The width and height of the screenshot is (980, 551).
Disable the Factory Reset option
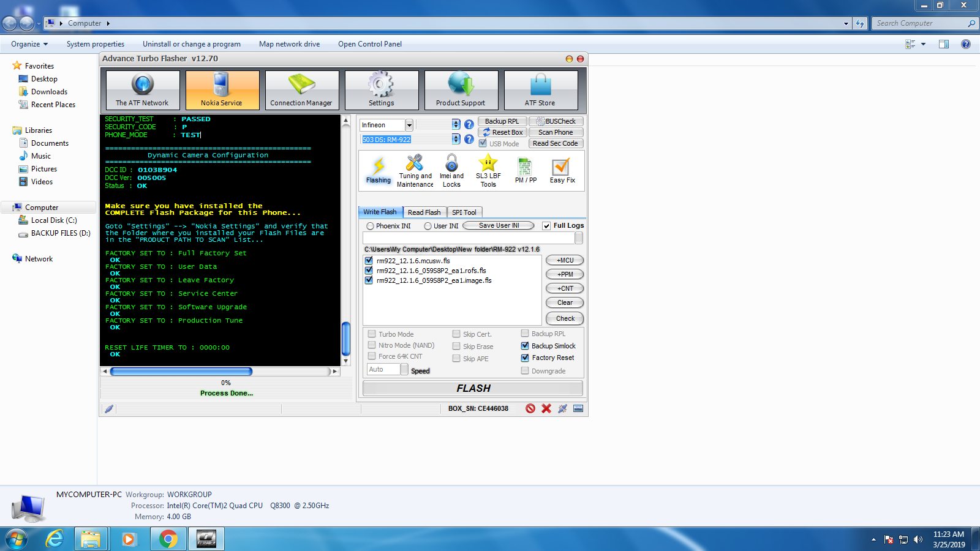pyautogui.click(x=525, y=358)
